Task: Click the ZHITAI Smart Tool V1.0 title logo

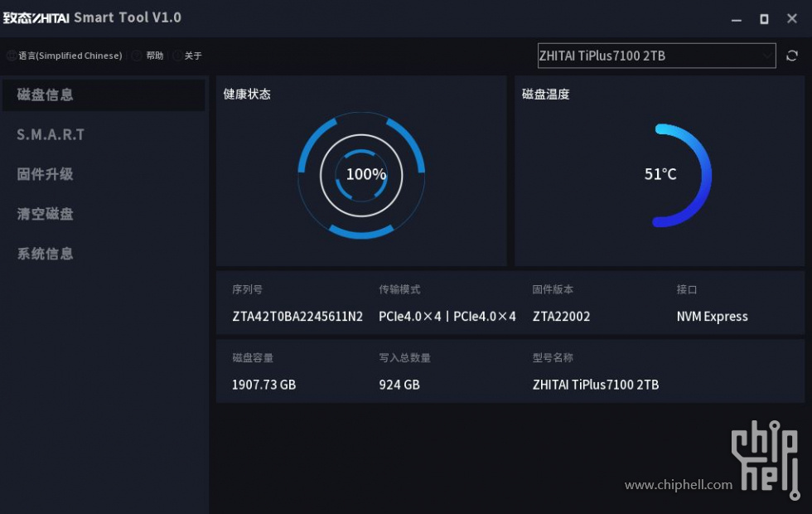Action: pyautogui.click(x=92, y=17)
